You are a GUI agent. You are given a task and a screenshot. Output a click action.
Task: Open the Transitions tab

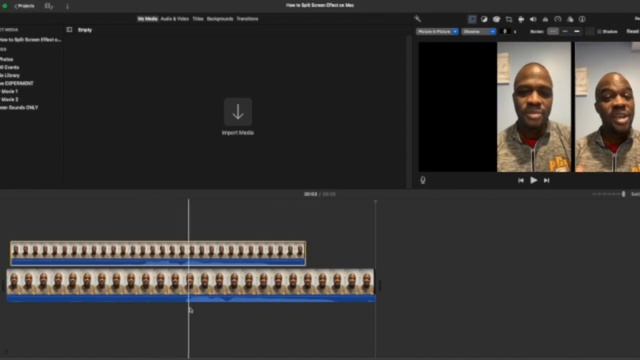tap(247, 19)
